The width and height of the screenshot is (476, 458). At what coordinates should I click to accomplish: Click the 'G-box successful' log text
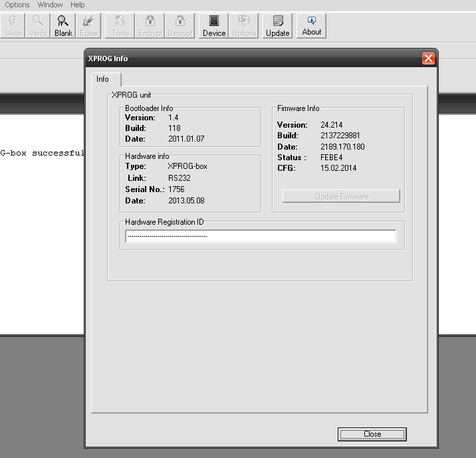(42, 153)
